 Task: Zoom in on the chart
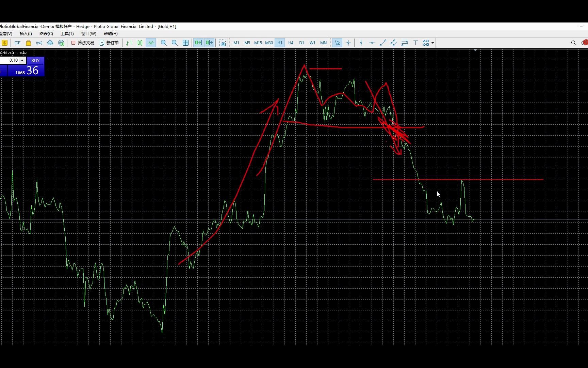(x=164, y=43)
